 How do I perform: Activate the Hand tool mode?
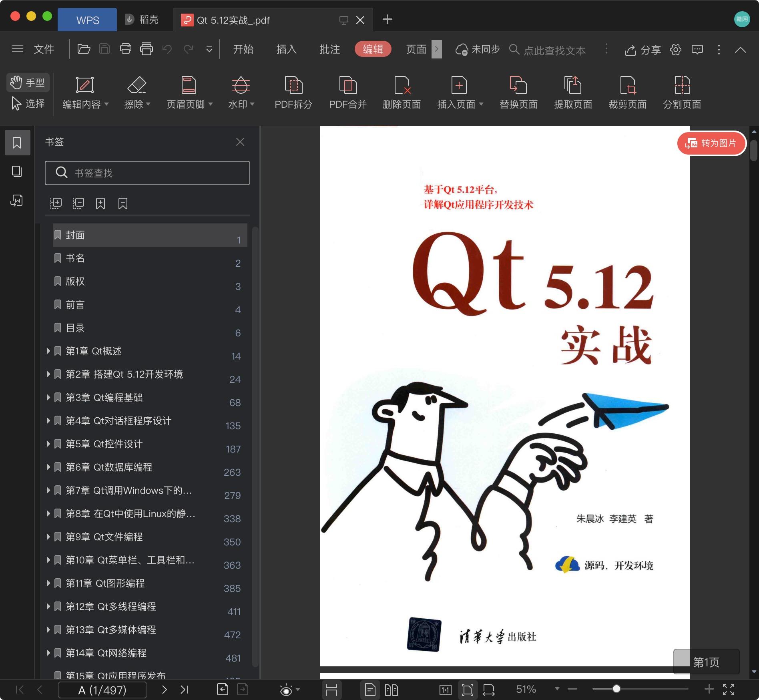click(28, 82)
